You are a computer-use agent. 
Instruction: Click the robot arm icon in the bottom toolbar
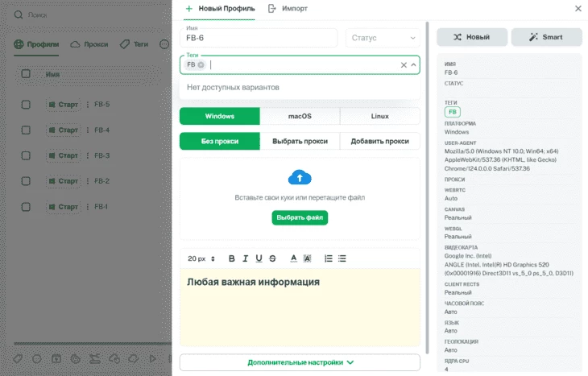(95, 359)
